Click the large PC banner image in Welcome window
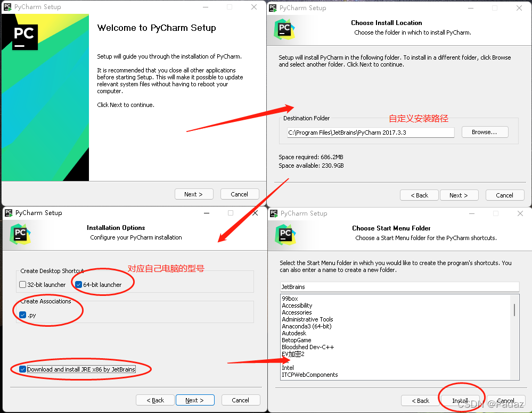 click(x=45, y=97)
